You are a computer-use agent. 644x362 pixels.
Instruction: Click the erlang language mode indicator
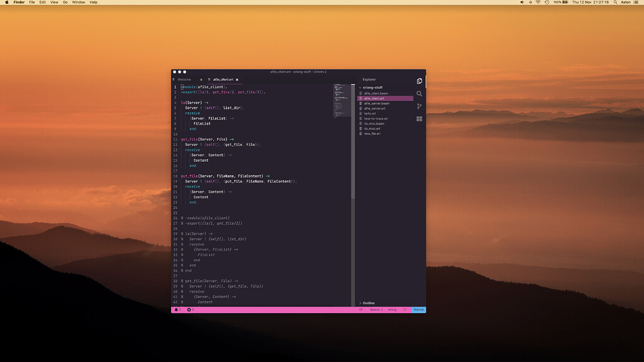point(392,310)
